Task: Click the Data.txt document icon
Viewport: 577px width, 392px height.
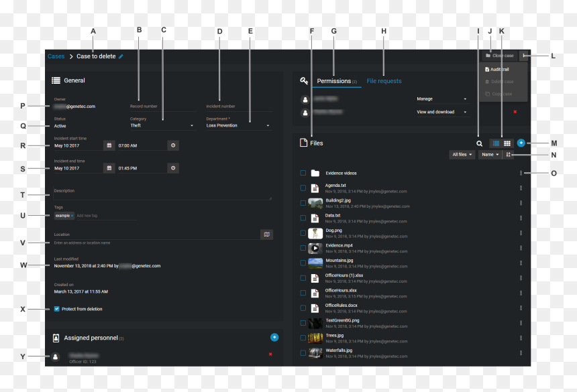Action: pyautogui.click(x=315, y=218)
